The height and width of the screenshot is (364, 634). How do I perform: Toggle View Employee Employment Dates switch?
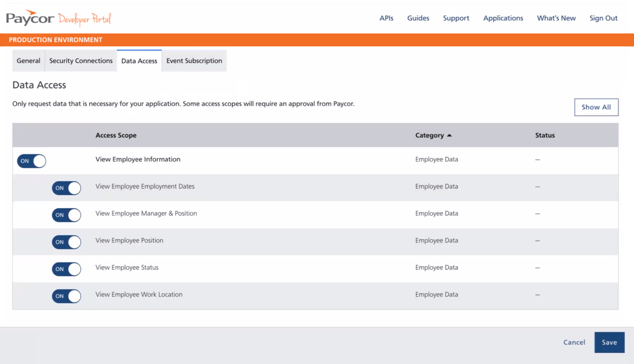(67, 188)
